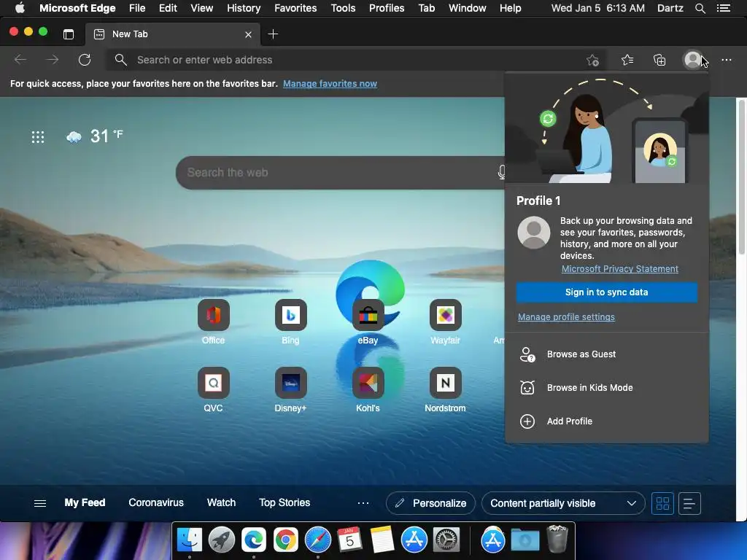The image size is (747, 560).
Task: Click the page vertical scrollbar
Action: pyautogui.click(x=741, y=176)
